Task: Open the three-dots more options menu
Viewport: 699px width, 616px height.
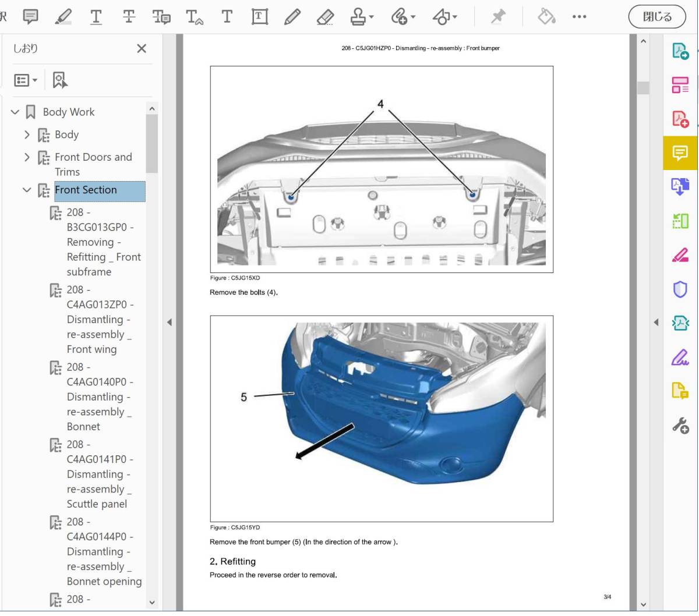Action: [579, 16]
